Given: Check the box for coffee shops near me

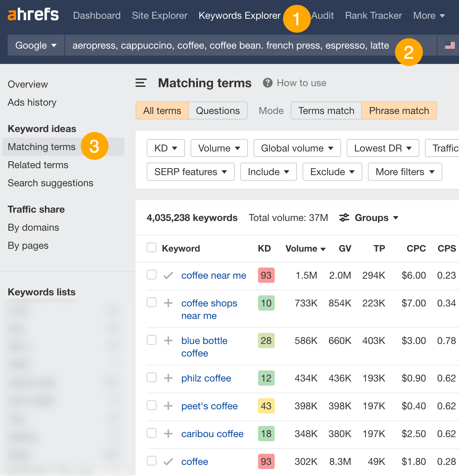Looking at the screenshot, I should pyautogui.click(x=152, y=303).
